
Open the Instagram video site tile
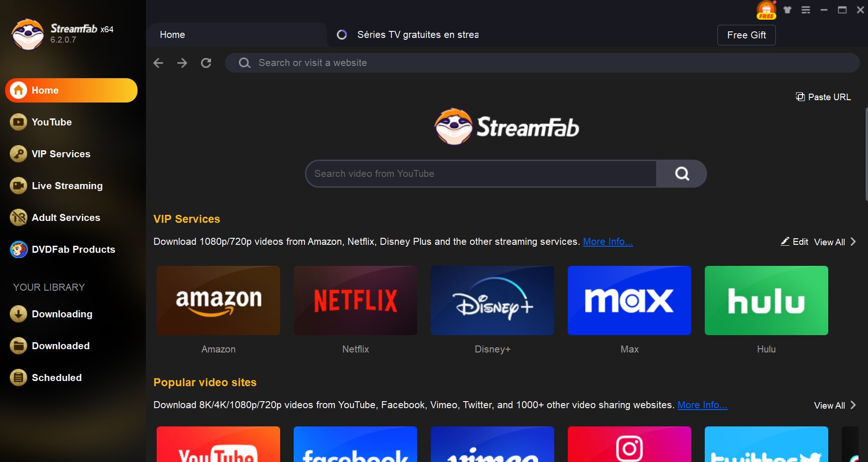pyautogui.click(x=629, y=444)
